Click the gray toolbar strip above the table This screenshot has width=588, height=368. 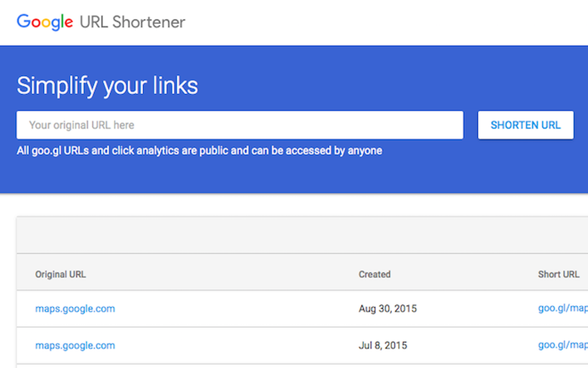299,235
